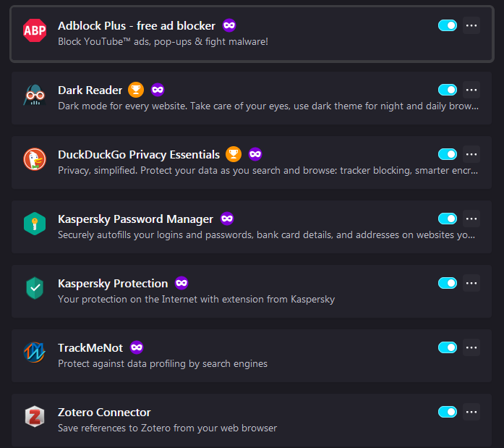Click the Kaspersky Password Manager key icon

tap(35, 226)
